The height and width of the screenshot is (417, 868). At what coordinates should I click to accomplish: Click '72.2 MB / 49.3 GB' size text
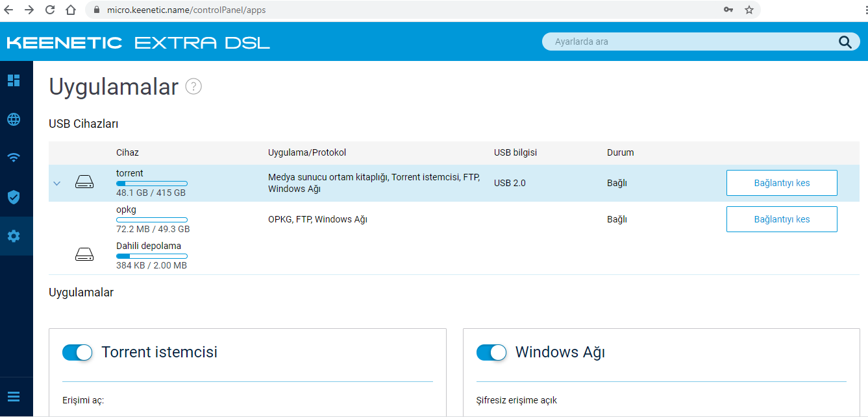click(x=153, y=229)
